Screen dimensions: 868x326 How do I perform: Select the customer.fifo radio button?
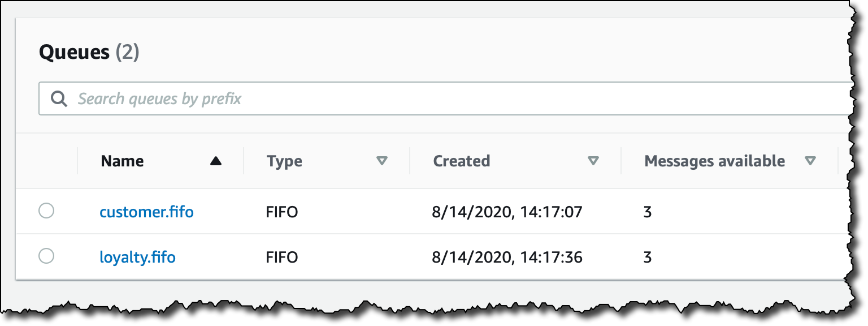point(46,211)
